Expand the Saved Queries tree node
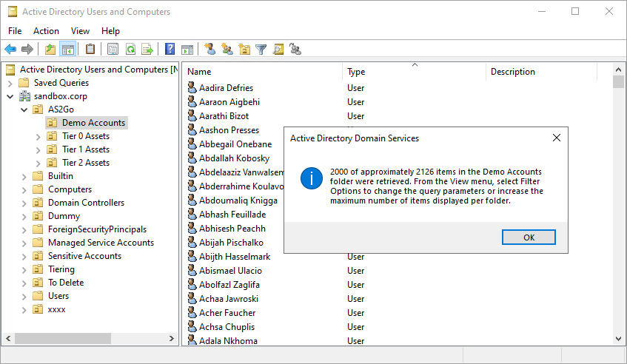This screenshot has height=364, width=627. (x=10, y=83)
